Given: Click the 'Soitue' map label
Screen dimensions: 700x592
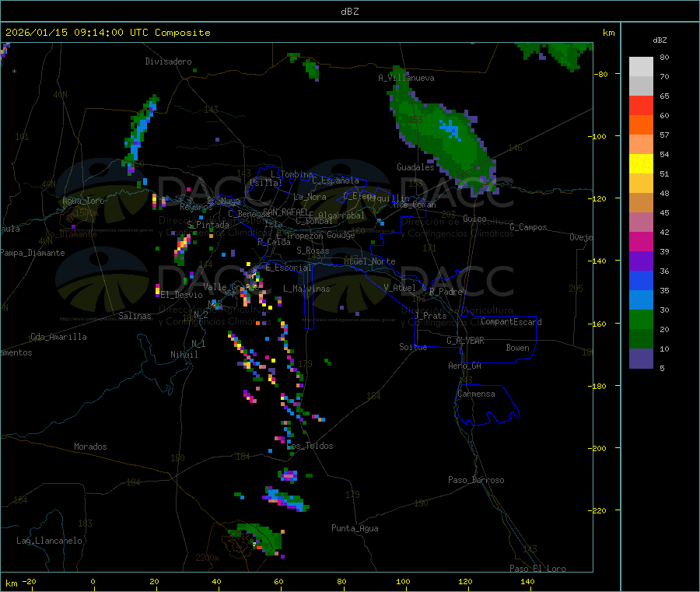Looking at the screenshot, I should (x=413, y=347).
